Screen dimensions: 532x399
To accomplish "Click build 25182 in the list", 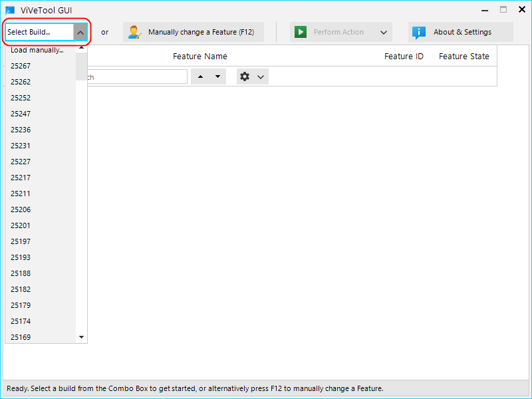I will click(41, 289).
